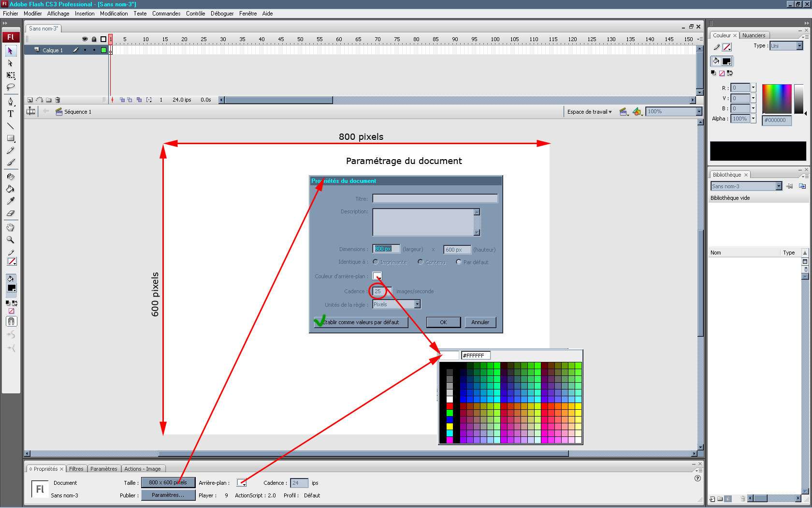Click OK in document properties dialog
This screenshot has width=812, height=508.
pos(443,322)
